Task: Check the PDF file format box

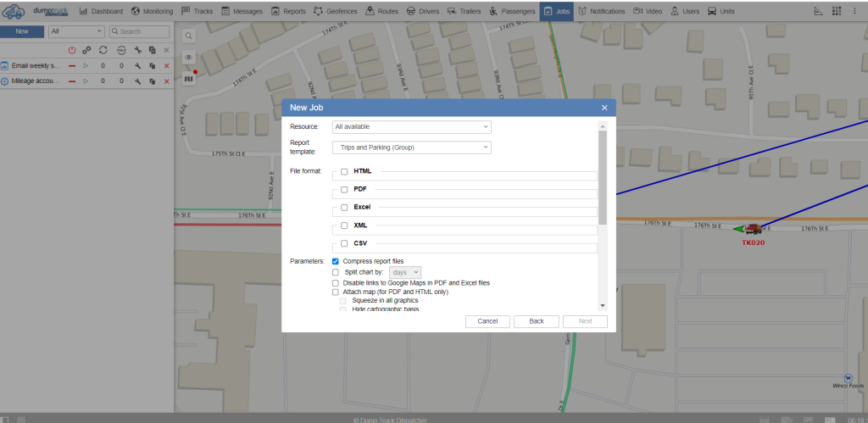Action: pyautogui.click(x=344, y=189)
